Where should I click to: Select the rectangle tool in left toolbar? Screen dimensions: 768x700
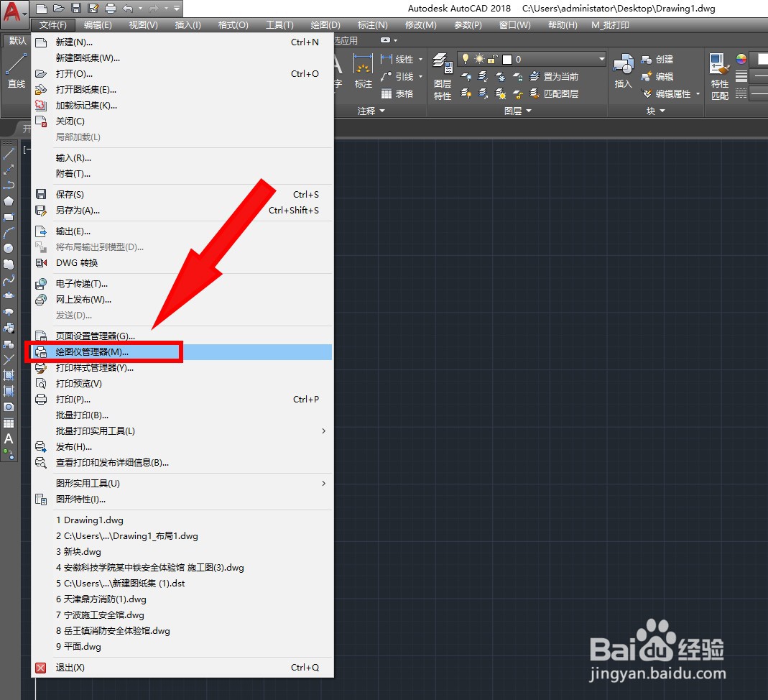pos(9,217)
